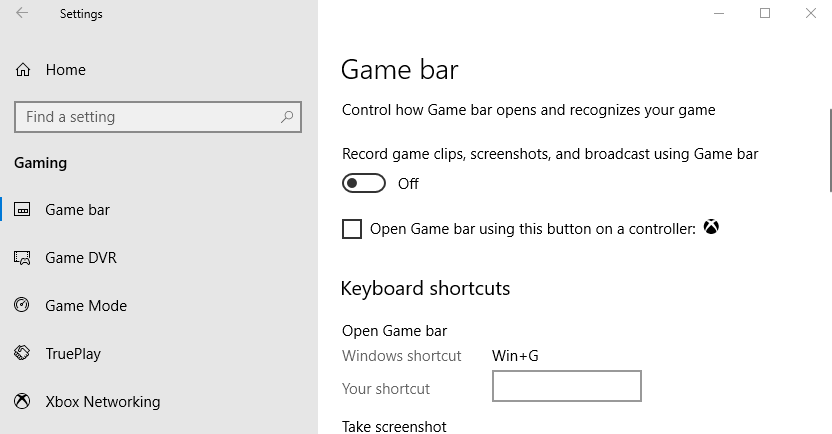Click the TruePlay sidebar icon
This screenshot has height=434, width=832.
point(22,354)
